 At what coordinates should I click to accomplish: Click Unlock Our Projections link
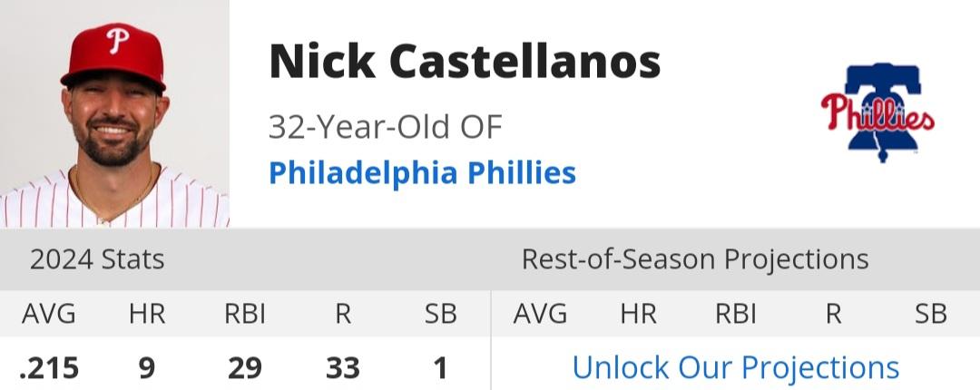(x=736, y=367)
